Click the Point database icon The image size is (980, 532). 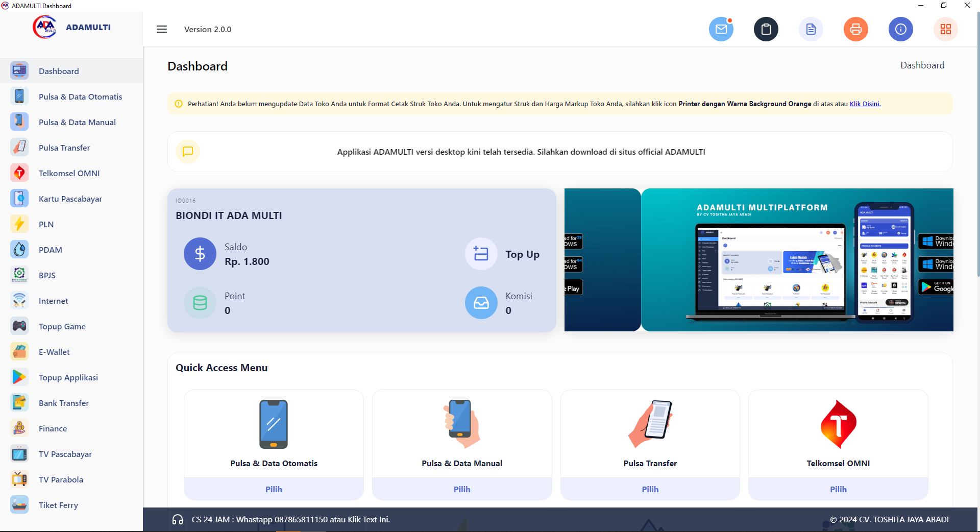200,303
